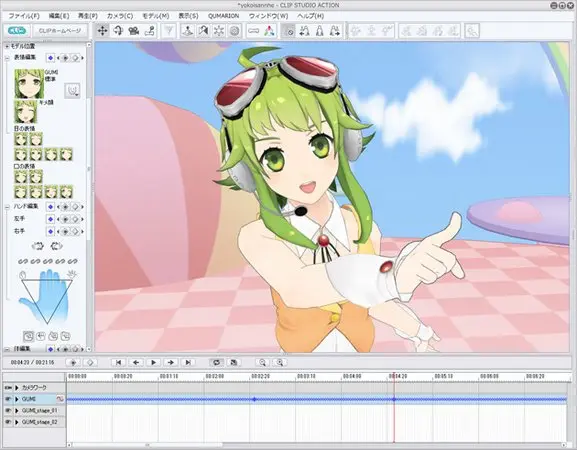Expand the モデル位置 section
The width and height of the screenshot is (577, 450).
coord(7,46)
